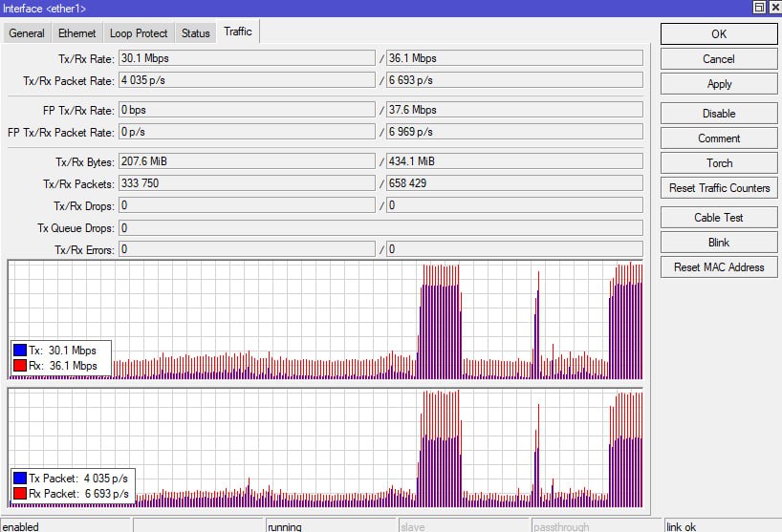Screen dimensions: 782x532
Task: Select the Tx Rate field showing 30.1 Mbps
Action: coord(247,58)
